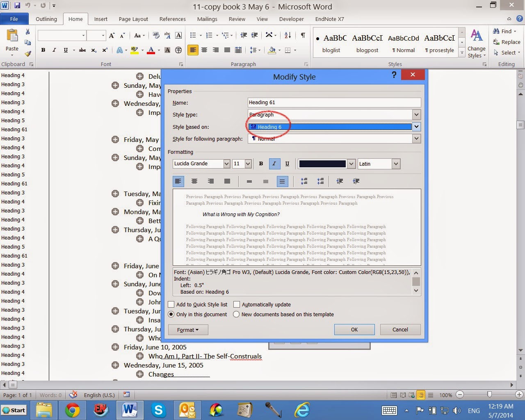Switch to the Page Layout tab
Screen dimensions: 525x420
(133, 19)
